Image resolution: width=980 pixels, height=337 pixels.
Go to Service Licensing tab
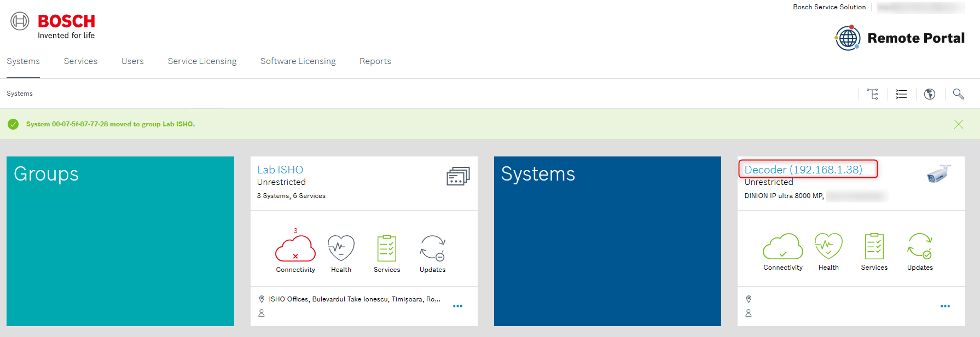tap(202, 61)
